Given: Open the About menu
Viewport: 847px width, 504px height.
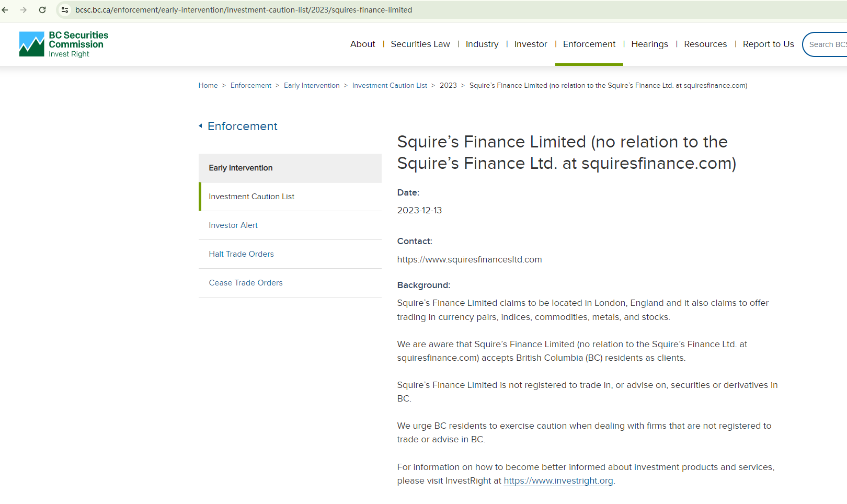Looking at the screenshot, I should 362,44.
